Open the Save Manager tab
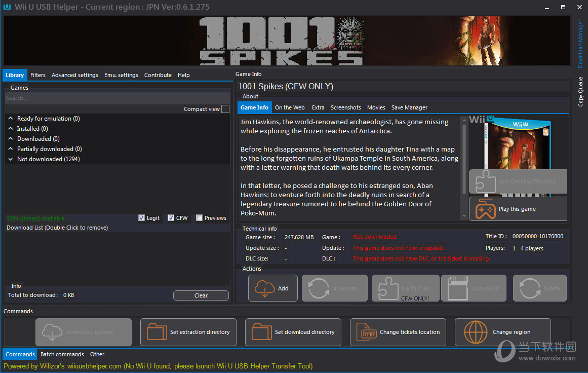This screenshot has height=373, width=588. pos(409,107)
